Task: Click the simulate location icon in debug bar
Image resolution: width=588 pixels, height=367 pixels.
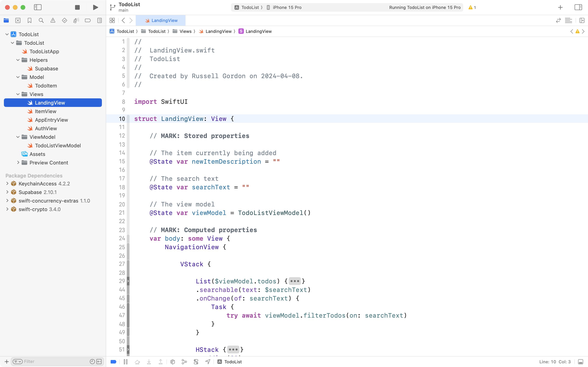Action: 208,361
